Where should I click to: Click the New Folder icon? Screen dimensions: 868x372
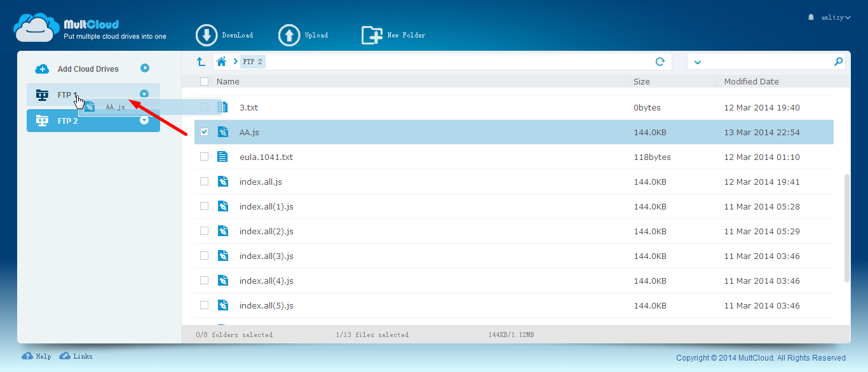click(x=372, y=36)
